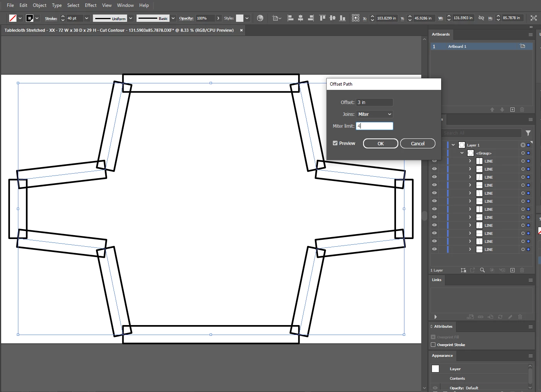Open the Joins dropdown set to Miter

(x=374, y=114)
